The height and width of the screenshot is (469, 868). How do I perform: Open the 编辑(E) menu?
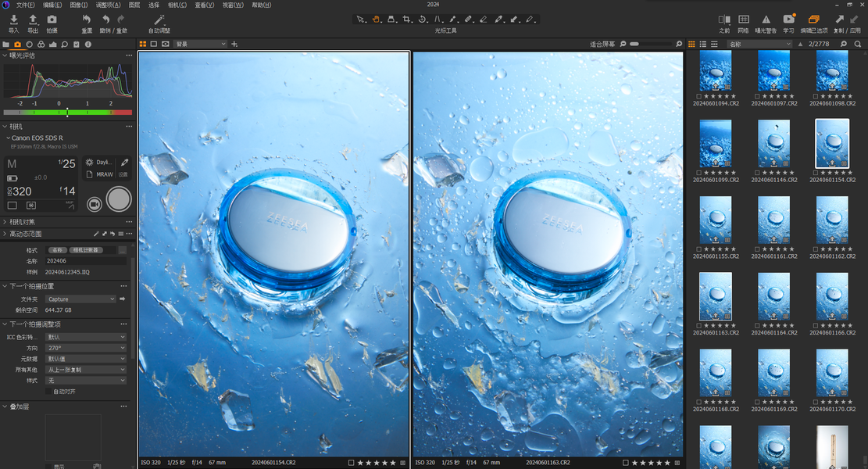[x=52, y=5]
